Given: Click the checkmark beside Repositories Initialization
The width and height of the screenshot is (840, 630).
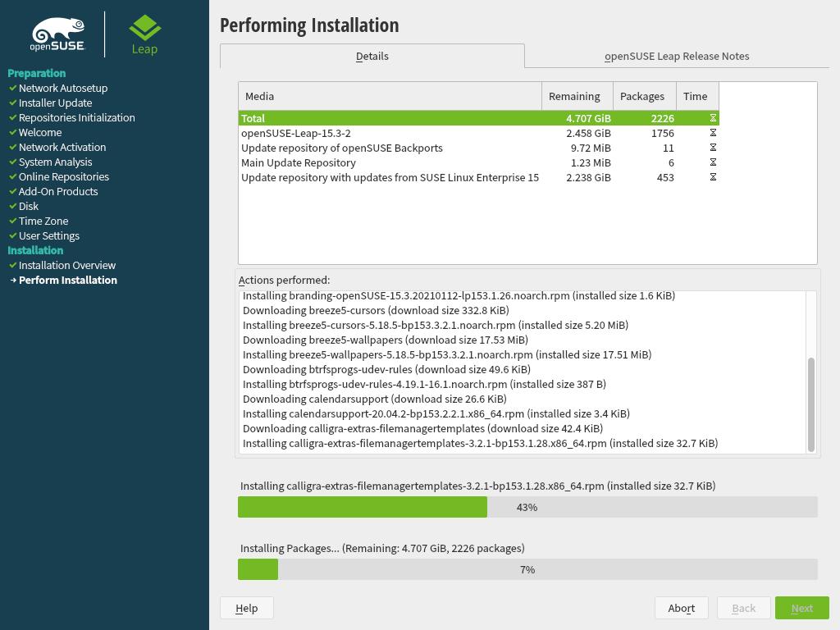Looking at the screenshot, I should 13,117.
